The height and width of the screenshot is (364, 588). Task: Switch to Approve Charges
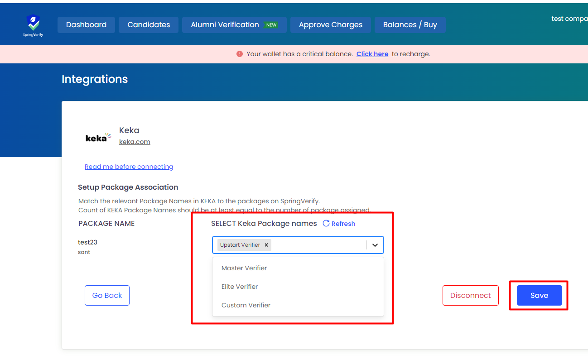click(331, 25)
